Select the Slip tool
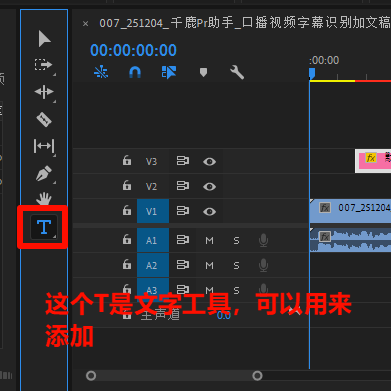Screen dimensions: 391x391 [44, 146]
